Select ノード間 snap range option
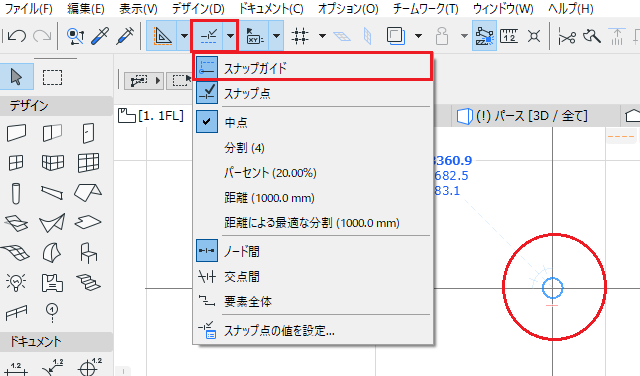This screenshot has width=640, height=376. [313, 251]
